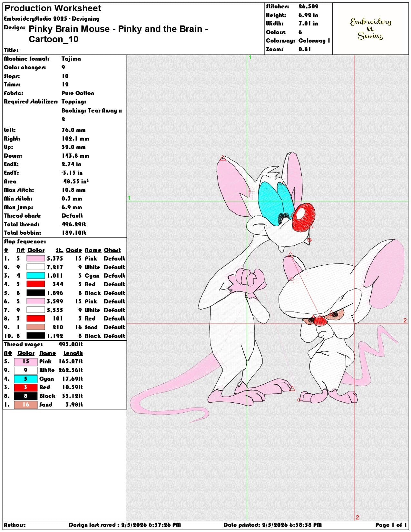Select the 'Chart' column header in Stop Sequence
411x532 pixels.
point(112,250)
